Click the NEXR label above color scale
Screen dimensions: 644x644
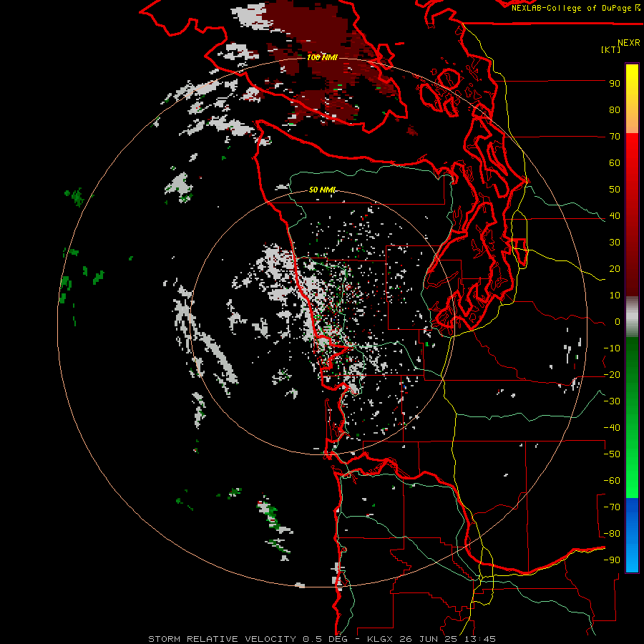pos(628,43)
